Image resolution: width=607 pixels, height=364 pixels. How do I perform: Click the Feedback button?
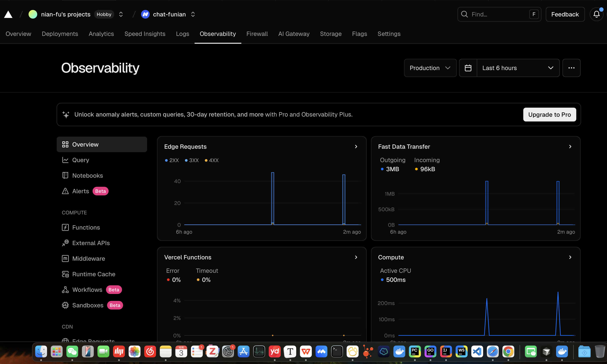coord(565,14)
